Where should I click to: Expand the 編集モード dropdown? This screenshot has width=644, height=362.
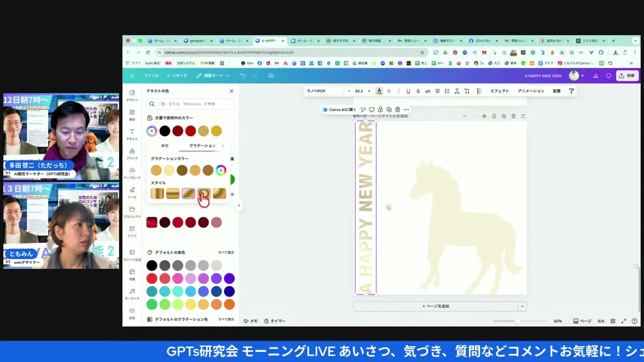[213, 76]
